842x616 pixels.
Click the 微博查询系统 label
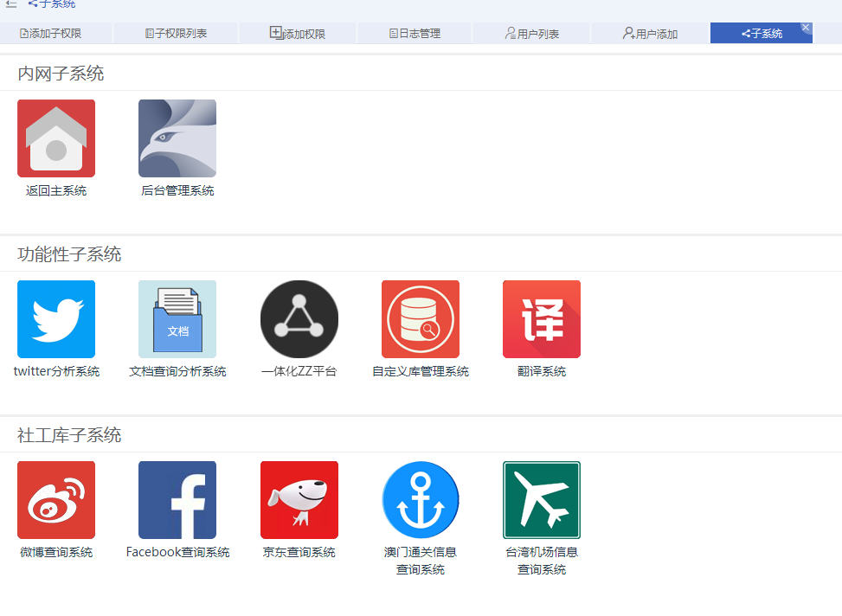[56, 552]
